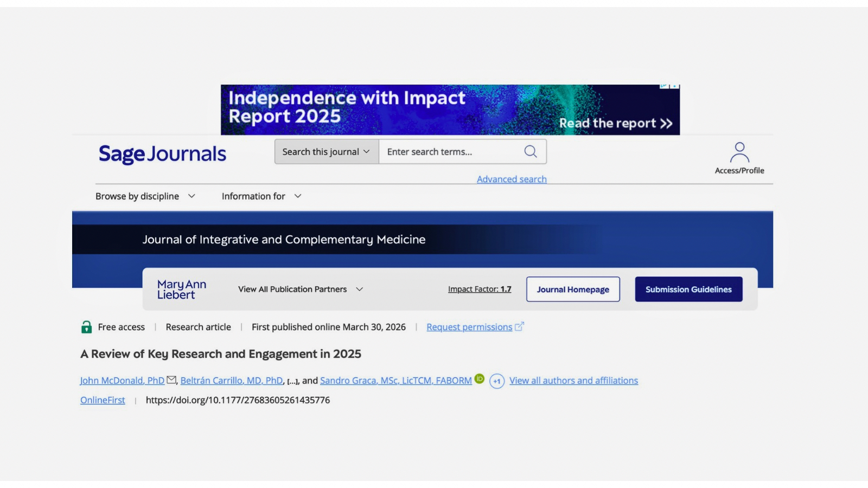Click the +1 more authors circle
The image size is (868, 488).
coord(496,381)
